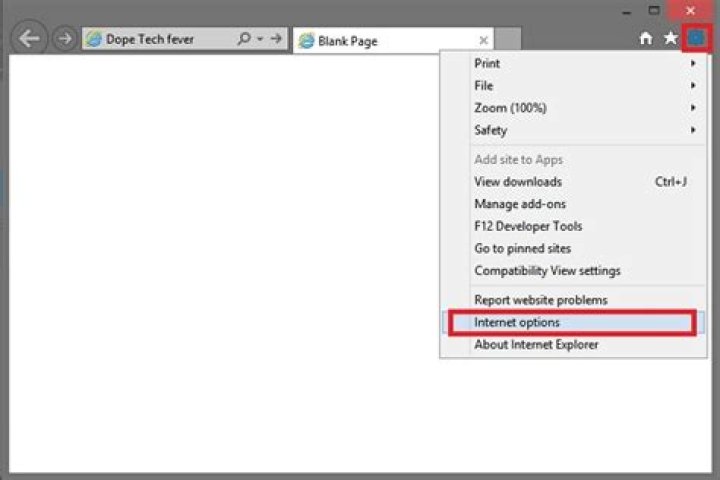Minimize the Internet Explorer window
Screen dimensions: 720x480
[x=626, y=12]
